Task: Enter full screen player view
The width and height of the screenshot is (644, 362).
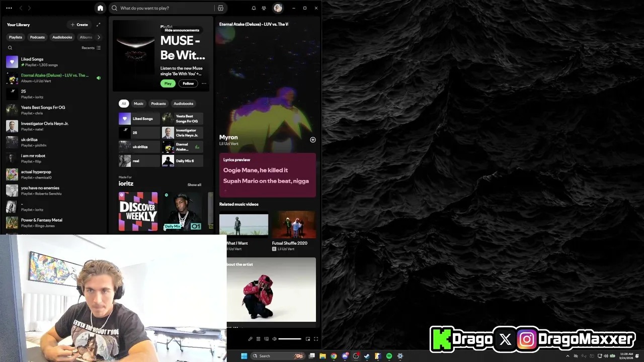Action: pyautogui.click(x=316, y=339)
